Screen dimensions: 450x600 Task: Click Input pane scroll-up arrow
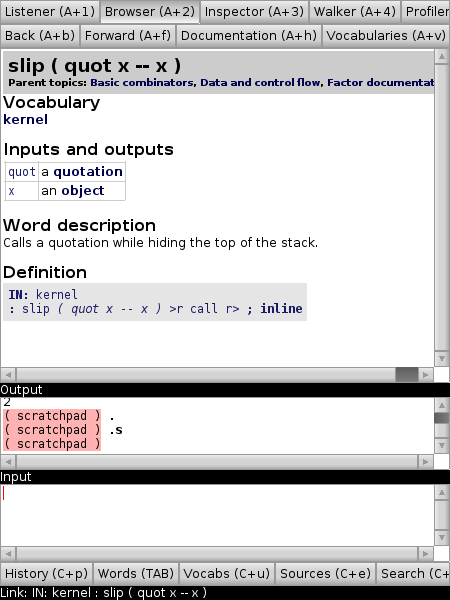442,492
